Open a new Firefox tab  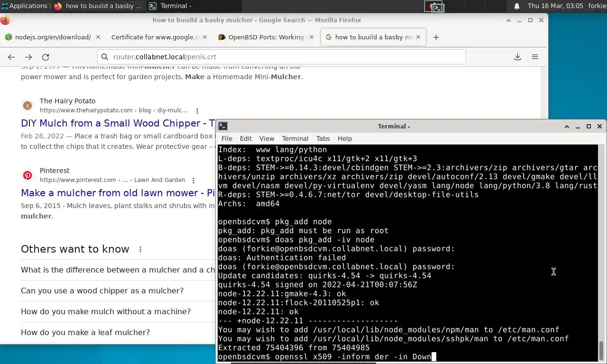click(436, 37)
